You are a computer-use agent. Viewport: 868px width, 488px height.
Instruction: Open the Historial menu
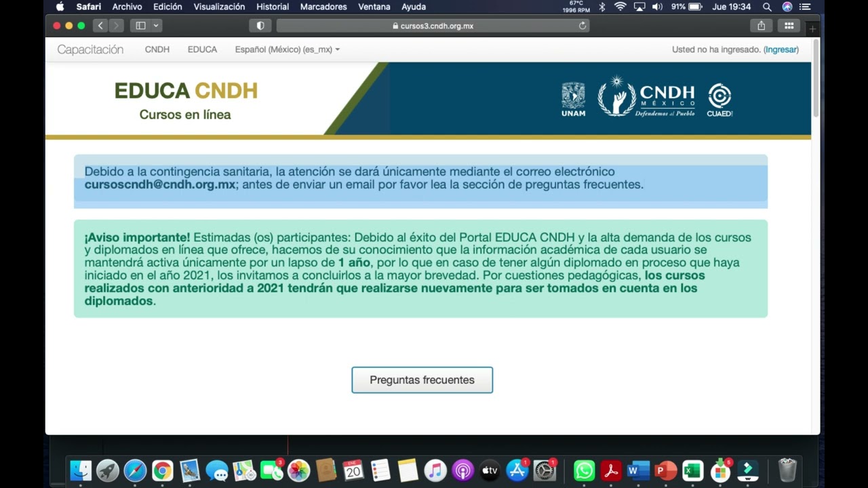(273, 7)
